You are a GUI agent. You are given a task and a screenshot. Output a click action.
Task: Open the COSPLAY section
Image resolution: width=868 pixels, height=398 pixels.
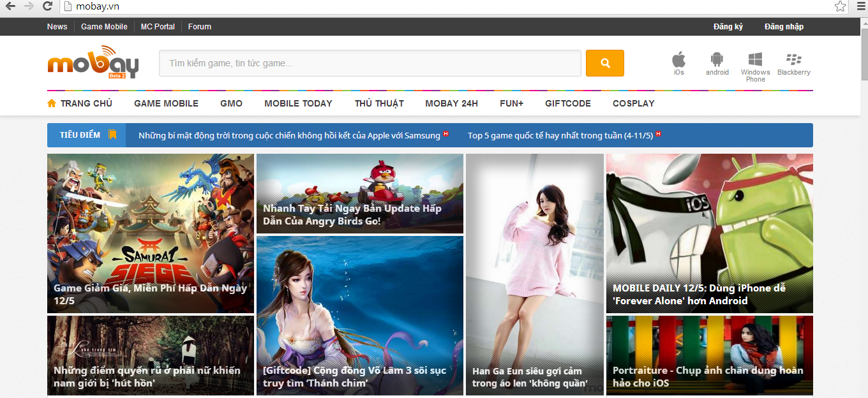coord(633,103)
